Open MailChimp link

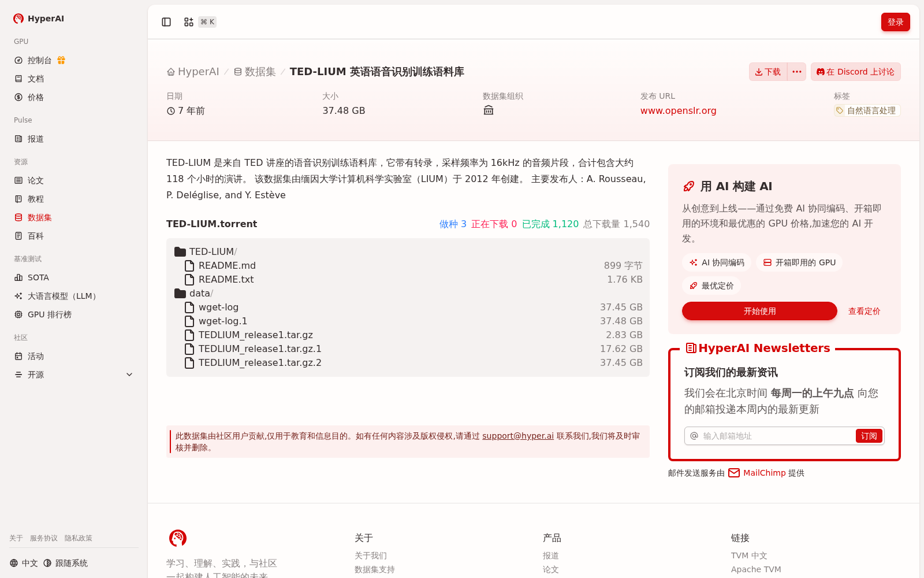coord(765,473)
